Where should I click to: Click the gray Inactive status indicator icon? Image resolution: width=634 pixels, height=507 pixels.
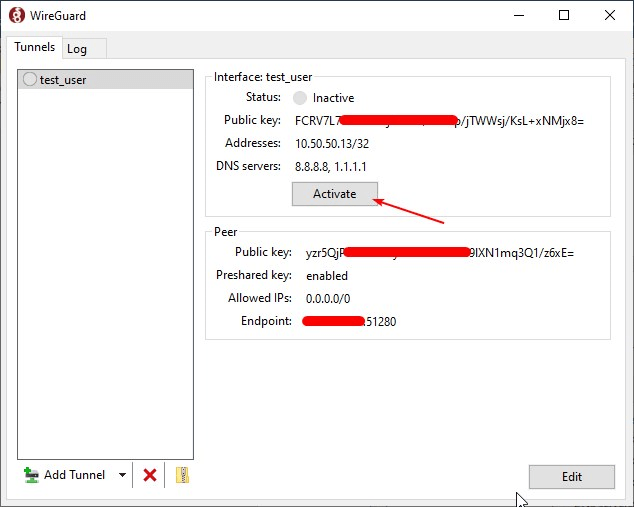coord(300,98)
